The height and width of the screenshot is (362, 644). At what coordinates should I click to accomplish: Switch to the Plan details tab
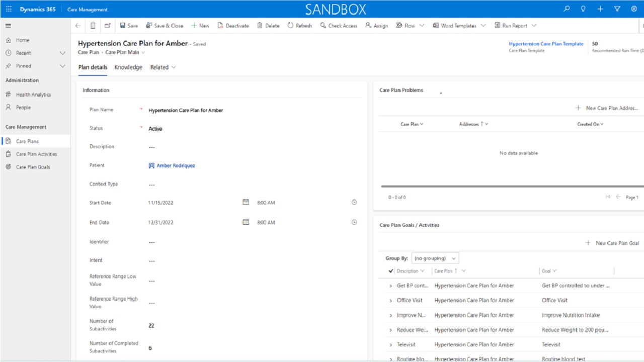coord(93,67)
